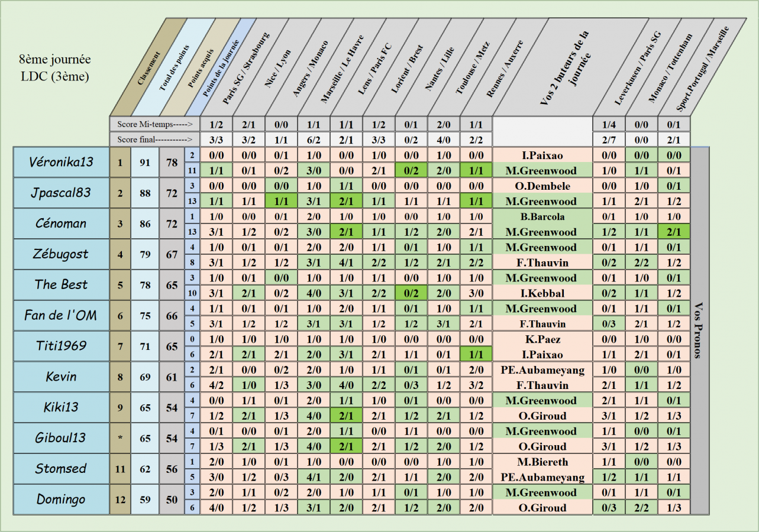Click the vertical Vos Pronos label
This screenshot has height=532, width=759.
click(x=699, y=331)
